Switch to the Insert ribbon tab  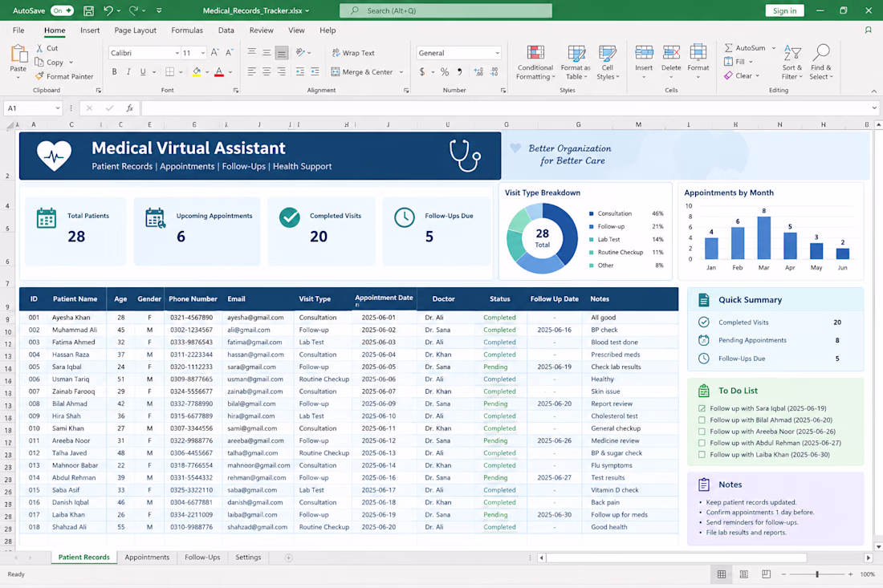(90, 30)
